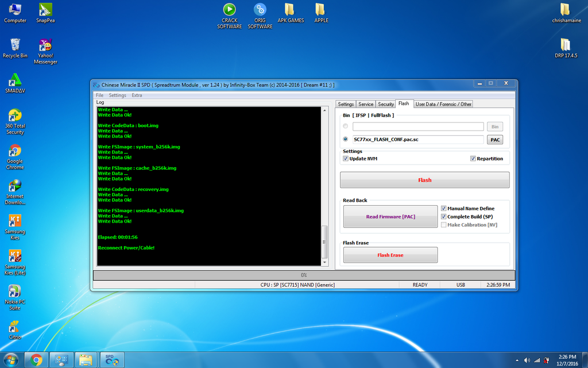This screenshot has height=368, width=588.
Task: Select the chrishamaine folder icon
Action: click(x=566, y=13)
